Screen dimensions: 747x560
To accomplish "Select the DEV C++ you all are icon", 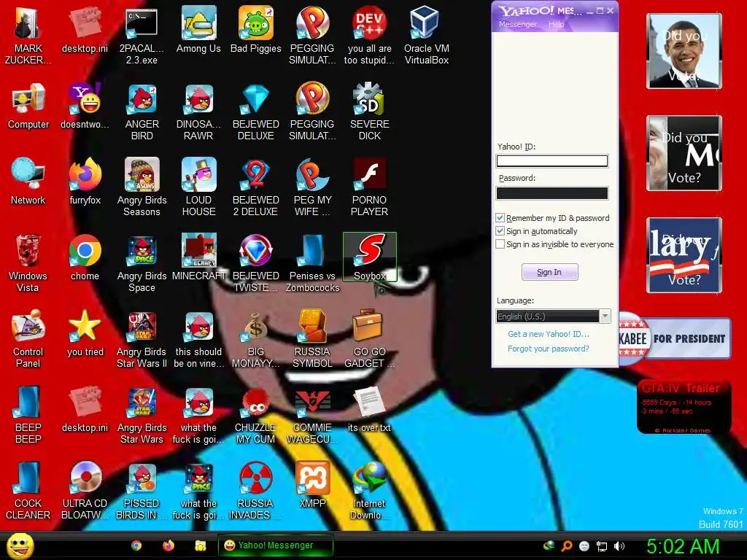I will (x=370, y=35).
